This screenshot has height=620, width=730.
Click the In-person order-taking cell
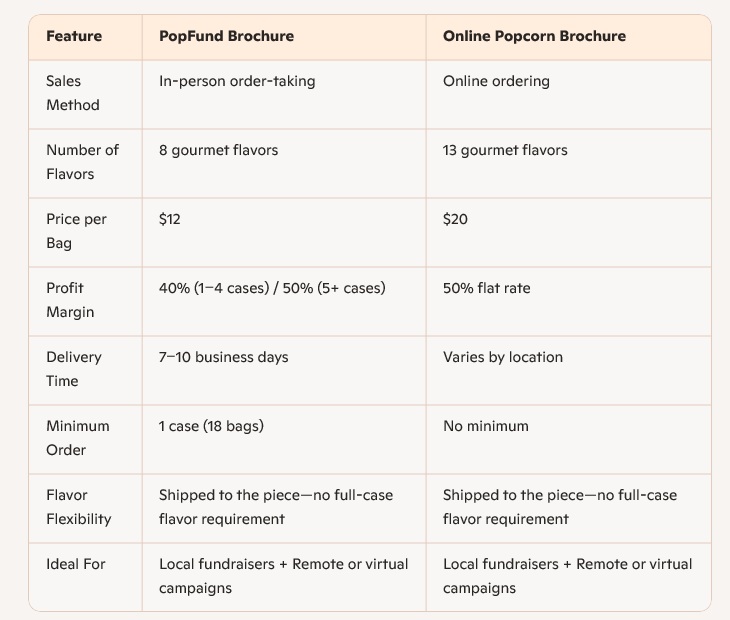[x=237, y=81]
